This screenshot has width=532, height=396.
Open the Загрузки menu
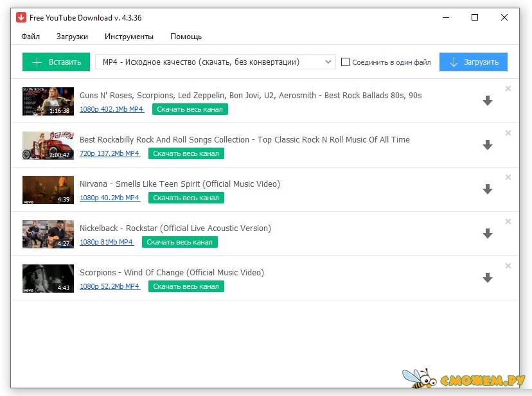point(72,37)
